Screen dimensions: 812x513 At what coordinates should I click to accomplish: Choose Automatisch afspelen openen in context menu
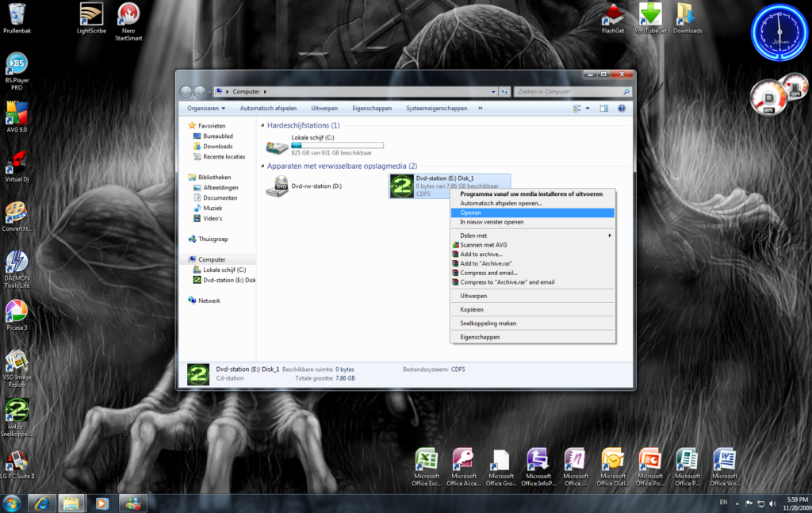click(x=533, y=204)
